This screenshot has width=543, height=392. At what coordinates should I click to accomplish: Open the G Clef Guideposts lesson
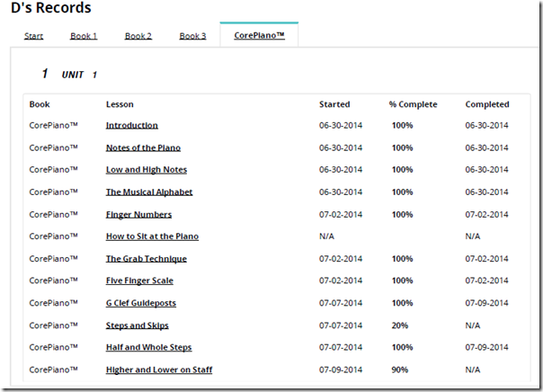click(x=140, y=303)
